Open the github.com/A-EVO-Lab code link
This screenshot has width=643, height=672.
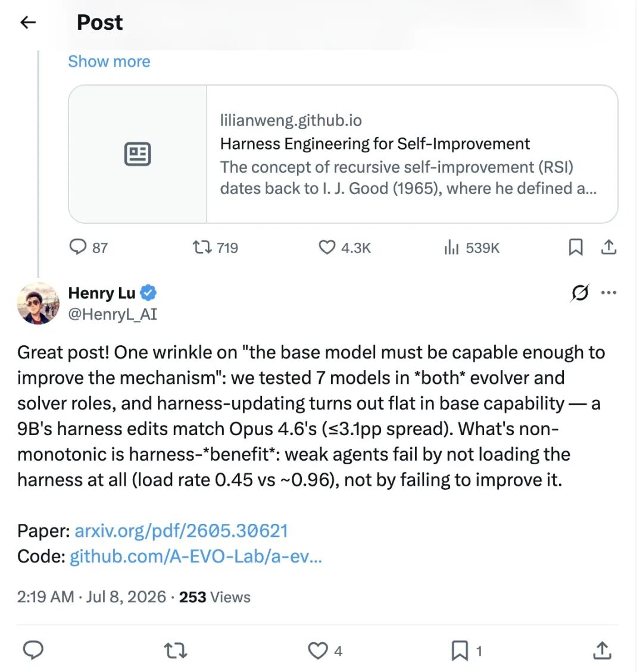tap(196, 557)
